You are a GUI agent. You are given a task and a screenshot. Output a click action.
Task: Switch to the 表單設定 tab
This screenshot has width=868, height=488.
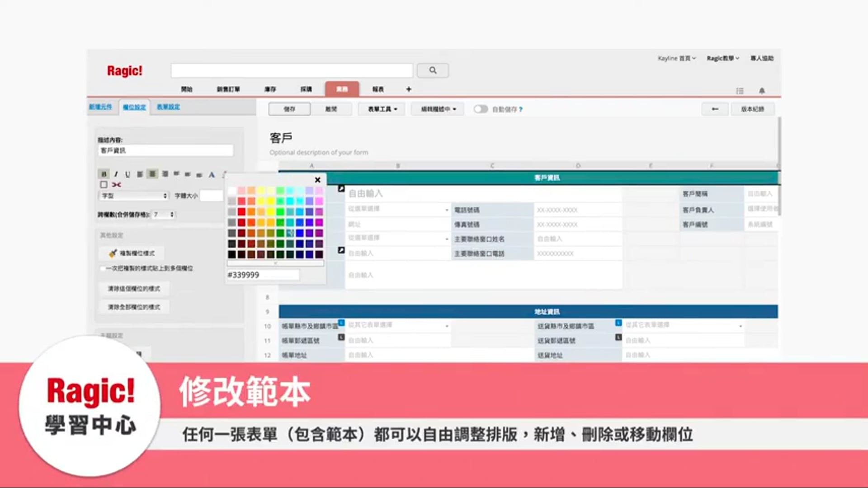tap(168, 107)
